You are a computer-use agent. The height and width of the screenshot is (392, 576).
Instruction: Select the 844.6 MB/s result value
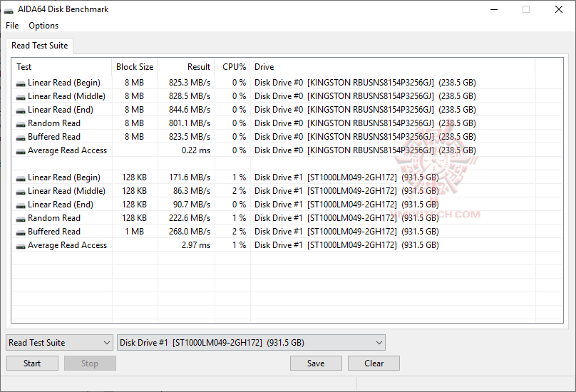click(x=190, y=110)
